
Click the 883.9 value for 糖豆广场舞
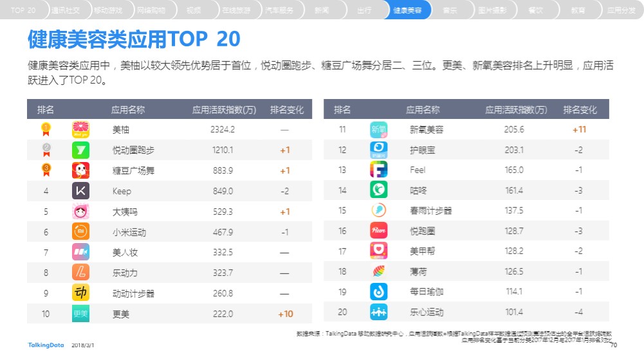coord(223,171)
